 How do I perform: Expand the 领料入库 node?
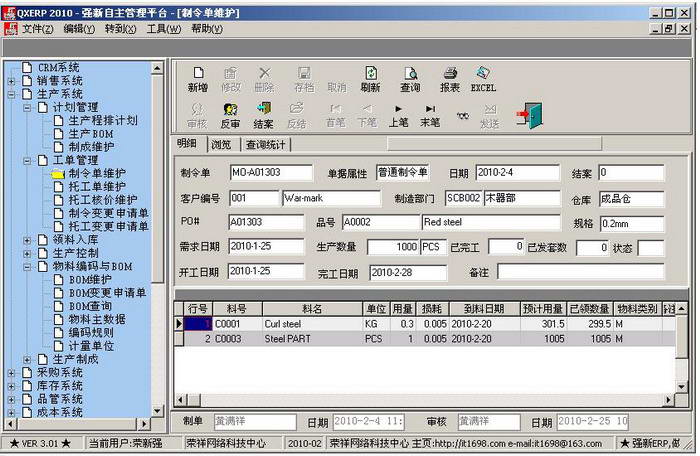click(x=27, y=240)
